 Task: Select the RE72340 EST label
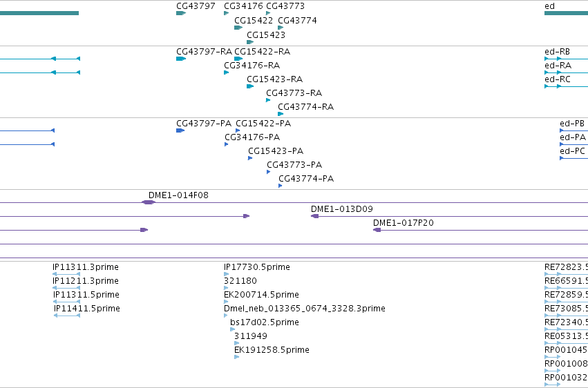[x=567, y=322]
